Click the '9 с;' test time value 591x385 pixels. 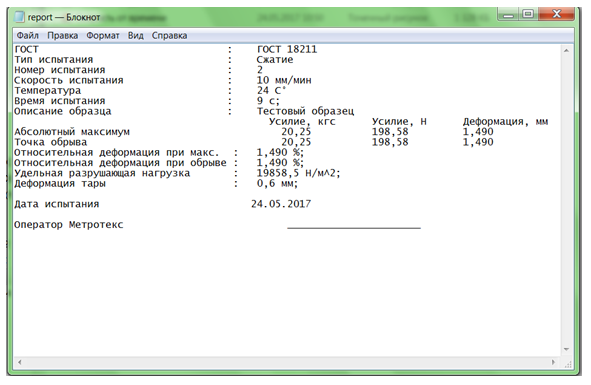[268, 101]
